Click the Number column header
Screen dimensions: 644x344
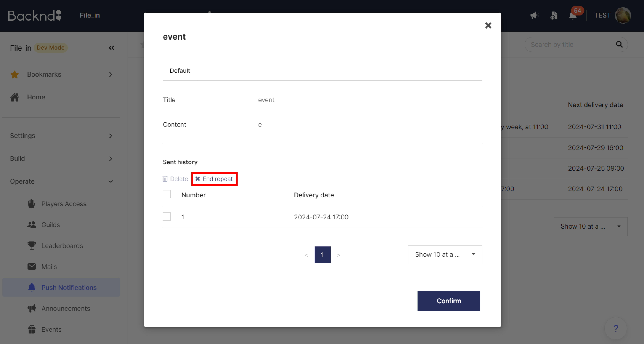pos(194,195)
